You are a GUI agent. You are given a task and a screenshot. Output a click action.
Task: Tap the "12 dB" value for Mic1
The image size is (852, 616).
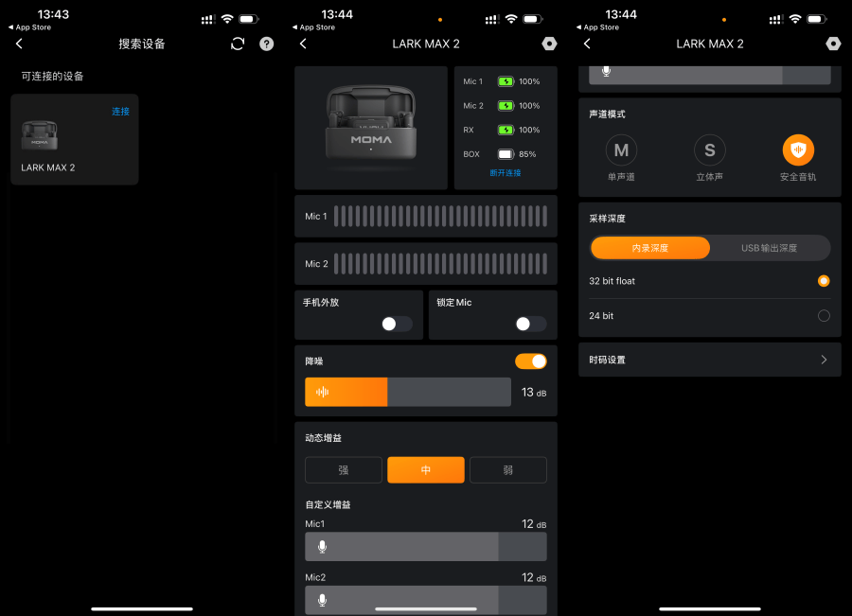pos(534,524)
